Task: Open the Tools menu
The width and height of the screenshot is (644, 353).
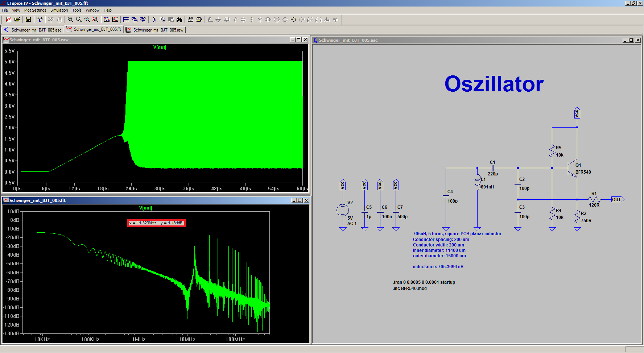Action: pyautogui.click(x=77, y=10)
